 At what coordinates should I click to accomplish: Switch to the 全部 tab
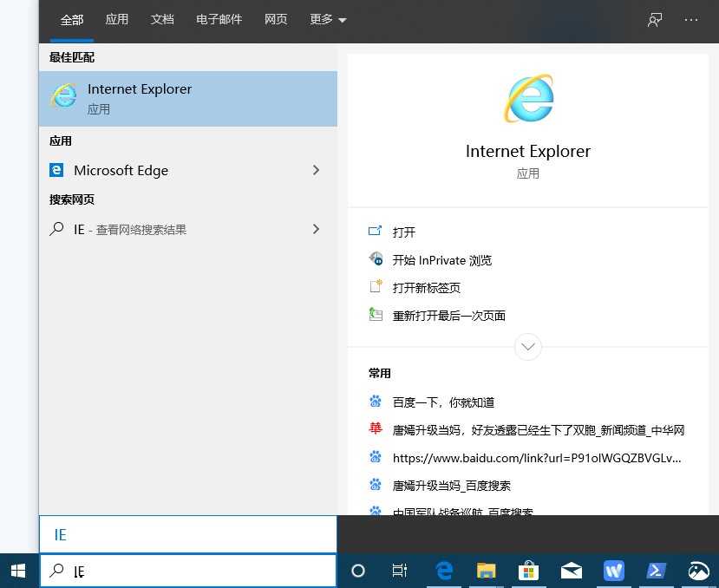coord(71,20)
